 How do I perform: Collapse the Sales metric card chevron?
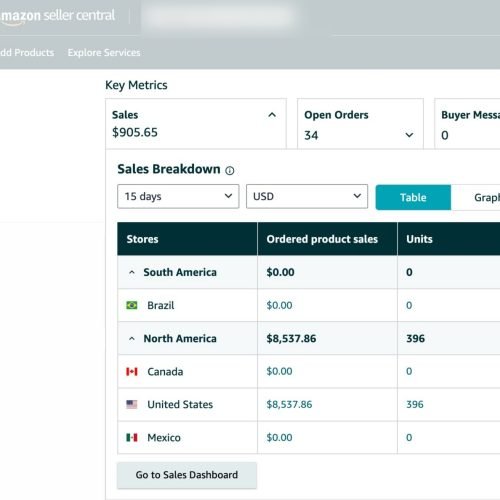[272, 115]
